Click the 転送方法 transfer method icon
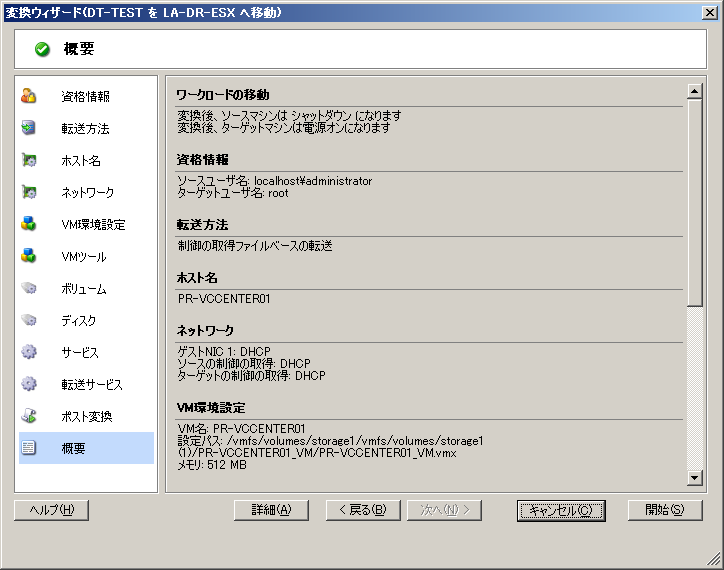The height and width of the screenshot is (570, 724). click(x=29, y=127)
